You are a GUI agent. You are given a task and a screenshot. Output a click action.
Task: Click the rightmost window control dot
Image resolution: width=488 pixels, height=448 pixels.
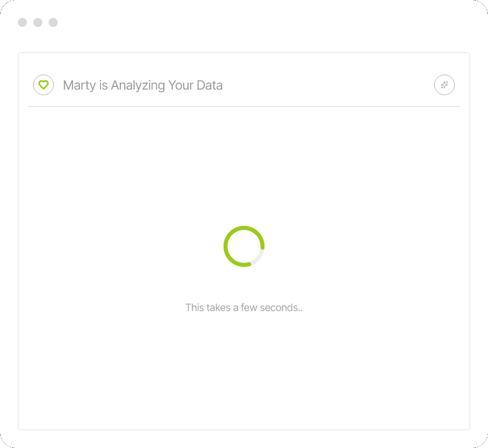point(53,22)
